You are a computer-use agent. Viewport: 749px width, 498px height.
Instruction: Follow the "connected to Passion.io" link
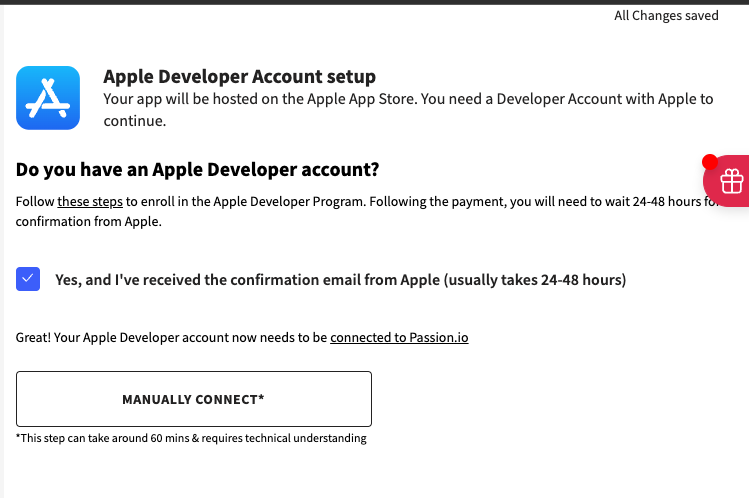tap(399, 338)
